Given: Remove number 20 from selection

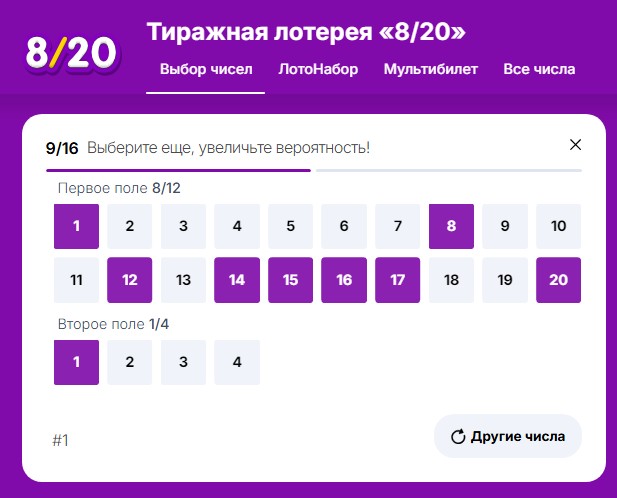Looking at the screenshot, I should (558, 280).
